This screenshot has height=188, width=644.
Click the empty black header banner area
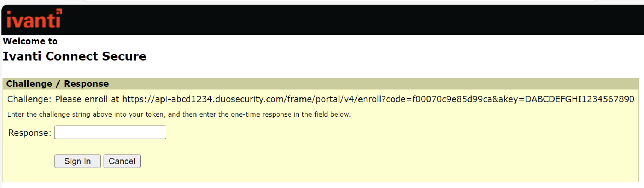338,20
